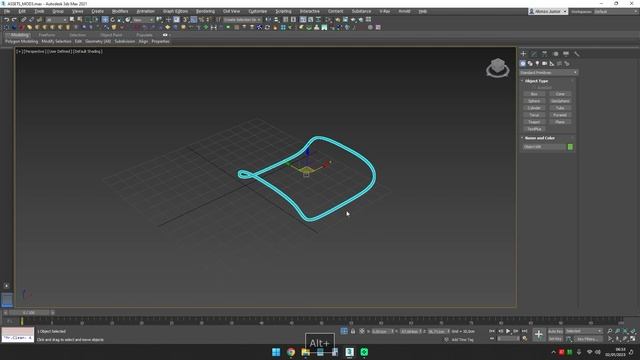Open the Edit menu
Viewport: 640px width, 360px height.
(22, 11)
